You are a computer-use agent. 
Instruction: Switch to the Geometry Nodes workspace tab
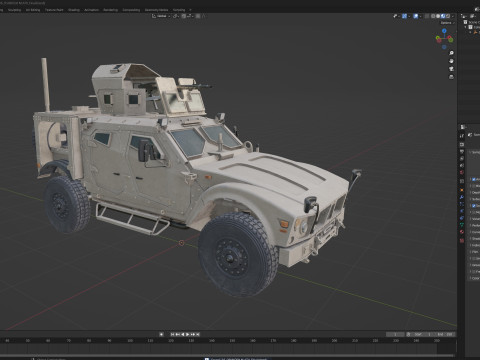click(156, 10)
